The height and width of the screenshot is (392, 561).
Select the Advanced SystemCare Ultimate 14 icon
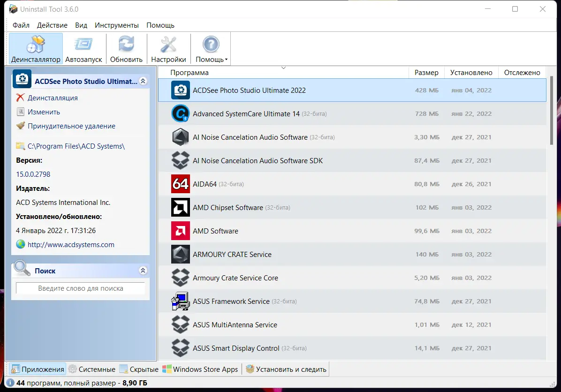click(180, 114)
